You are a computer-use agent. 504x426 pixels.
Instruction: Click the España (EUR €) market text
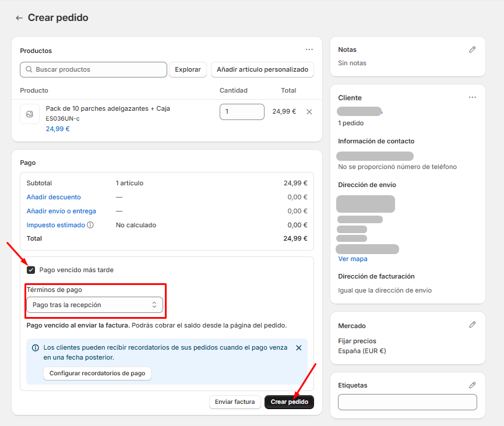pyautogui.click(x=362, y=351)
